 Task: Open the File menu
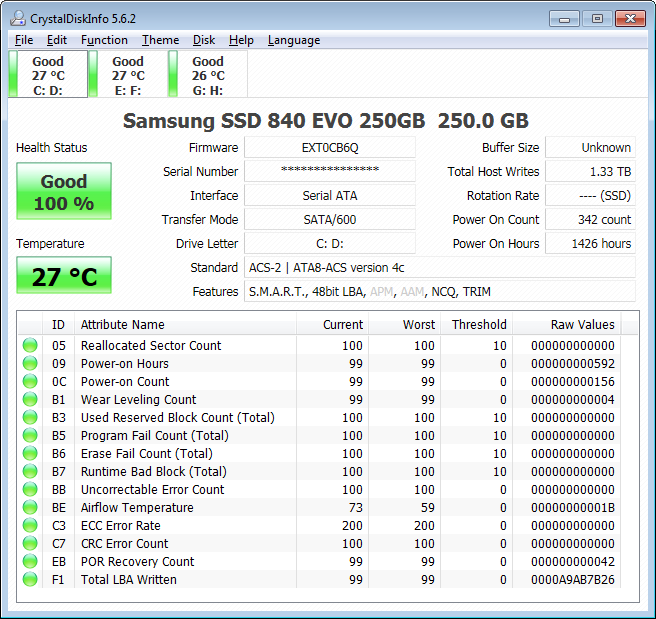point(24,40)
